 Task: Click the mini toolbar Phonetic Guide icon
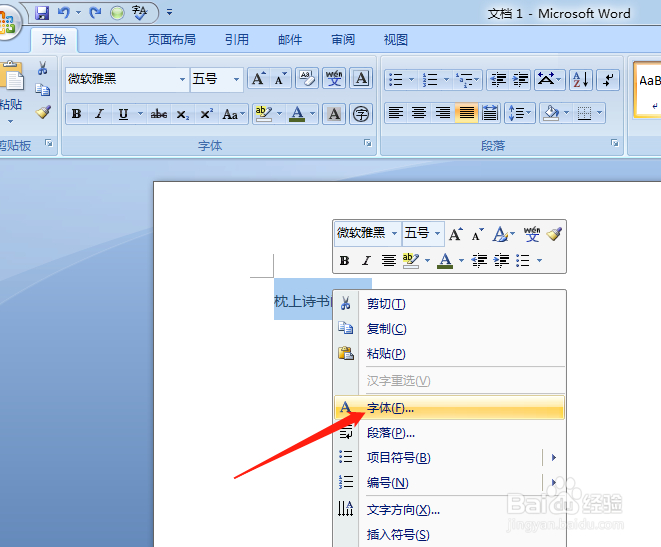tap(532, 233)
